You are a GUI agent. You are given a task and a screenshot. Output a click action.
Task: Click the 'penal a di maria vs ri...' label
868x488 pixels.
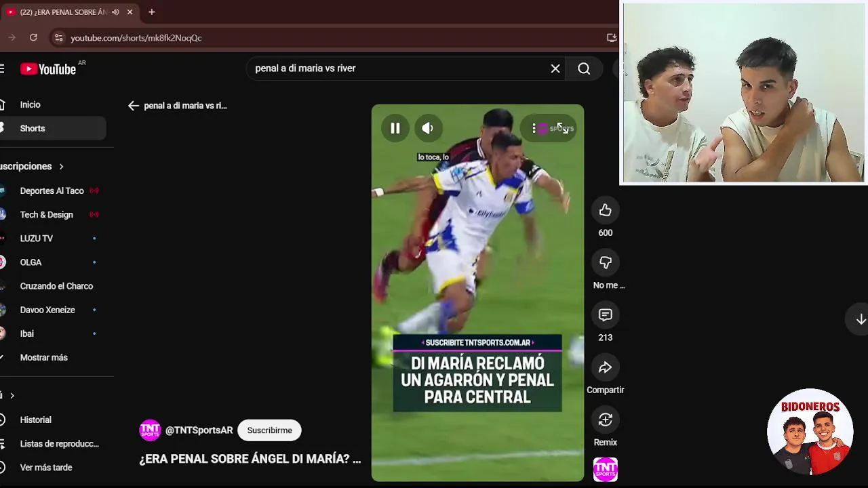185,106
